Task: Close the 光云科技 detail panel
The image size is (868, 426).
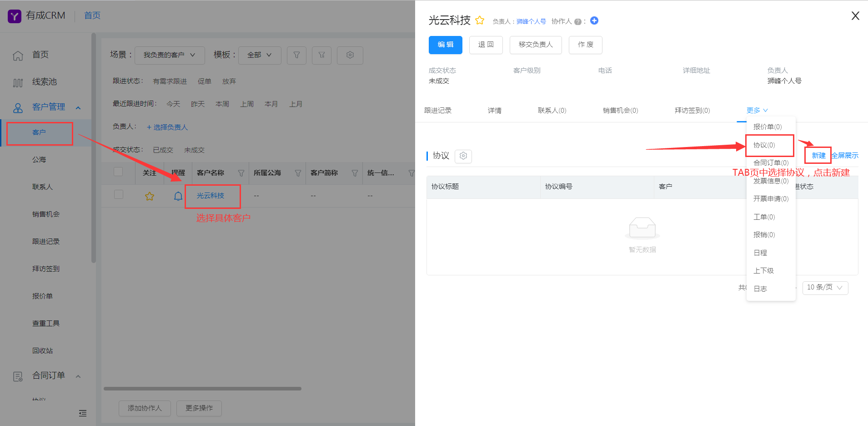Action: coord(855,16)
